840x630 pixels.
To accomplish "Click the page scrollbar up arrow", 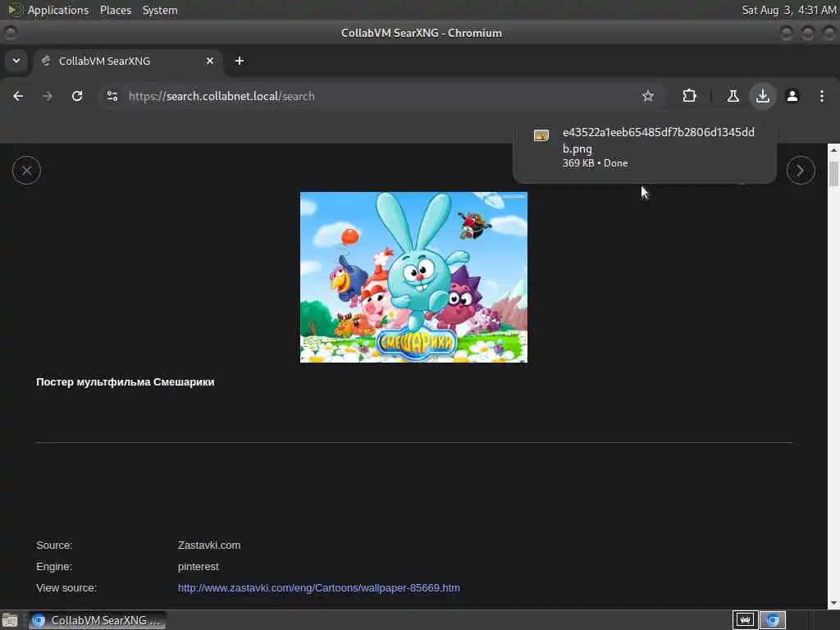I will point(833,151).
